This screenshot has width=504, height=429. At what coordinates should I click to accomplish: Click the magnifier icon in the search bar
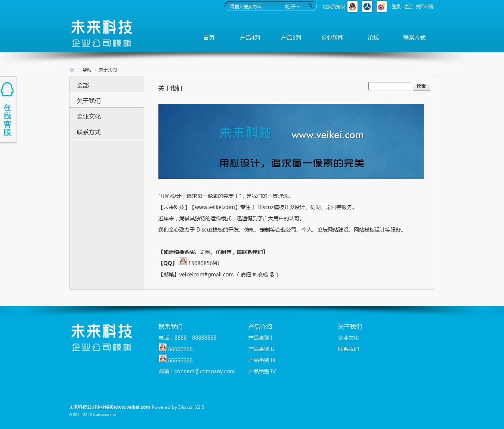click(x=310, y=6)
